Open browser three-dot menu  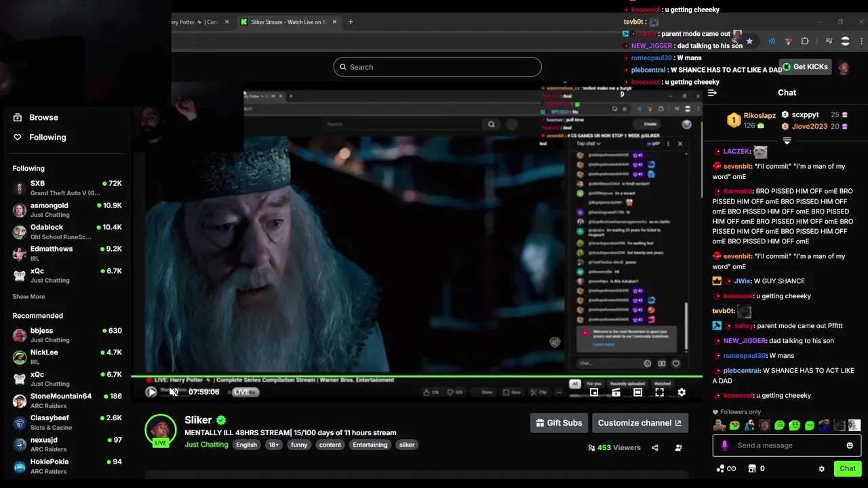pyautogui.click(x=862, y=41)
